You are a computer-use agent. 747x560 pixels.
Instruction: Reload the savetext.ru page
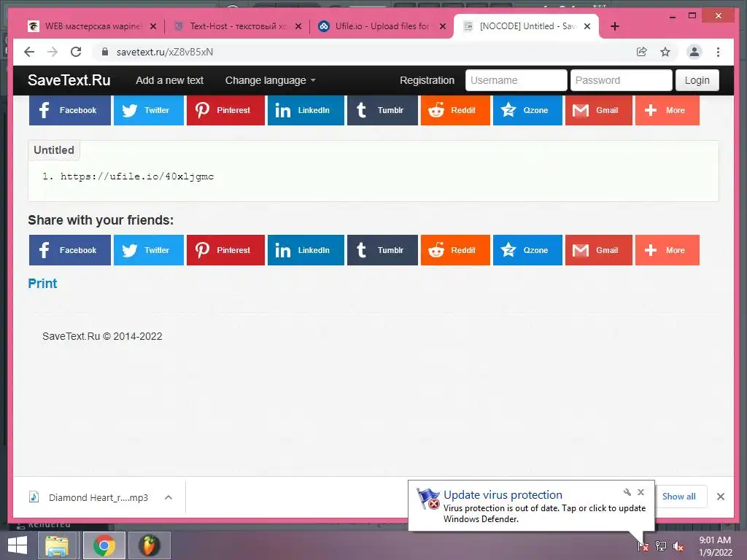(76, 52)
